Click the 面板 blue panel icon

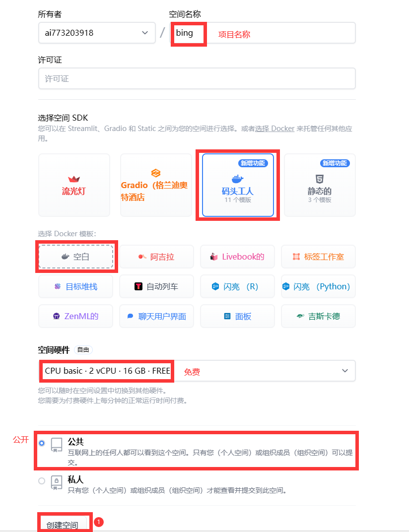[227, 316]
